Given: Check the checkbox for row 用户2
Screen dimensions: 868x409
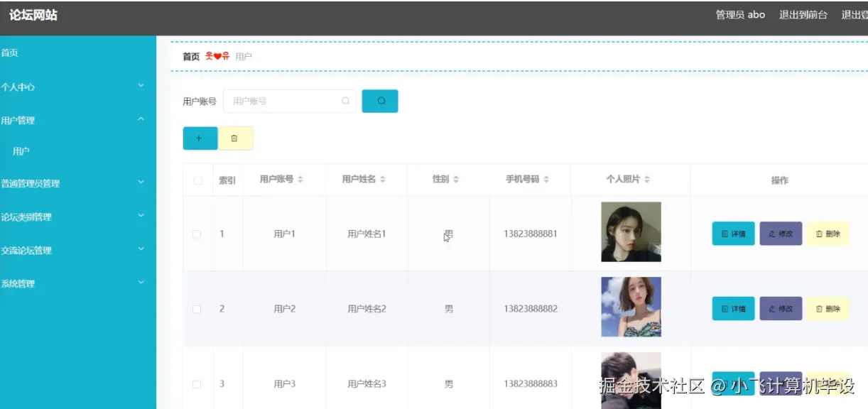Looking at the screenshot, I should [x=197, y=309].
